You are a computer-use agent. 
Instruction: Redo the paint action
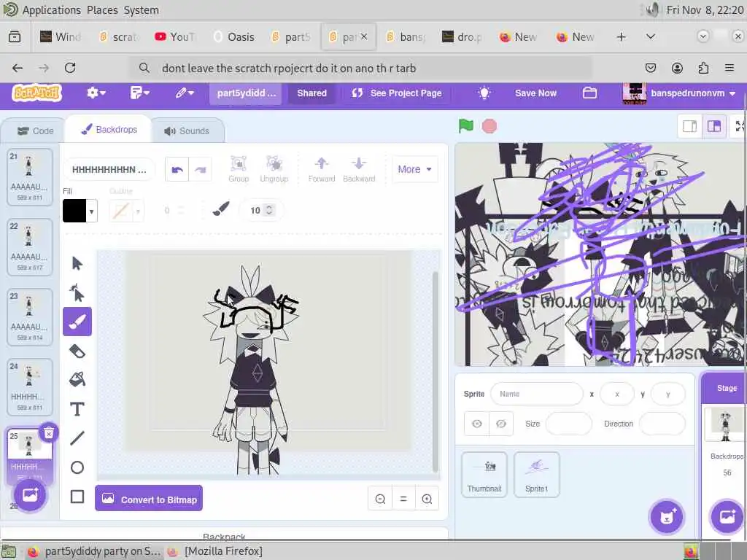pyautogui.click(x=201, y=169)
